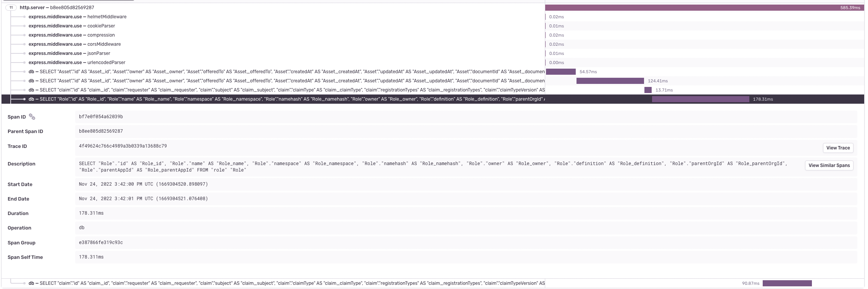Click the Span Group label
This screenshot has width=868, height=289.
pos(21,243)
